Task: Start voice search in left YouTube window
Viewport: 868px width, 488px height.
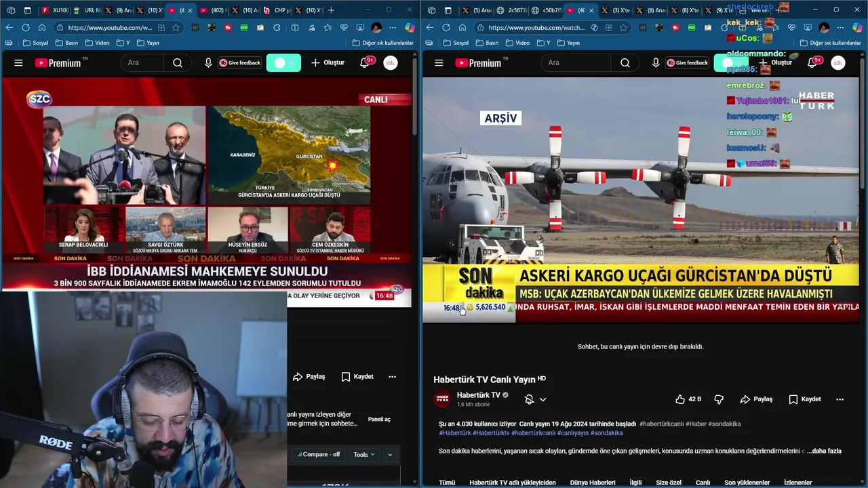Action: click(208, 63)
